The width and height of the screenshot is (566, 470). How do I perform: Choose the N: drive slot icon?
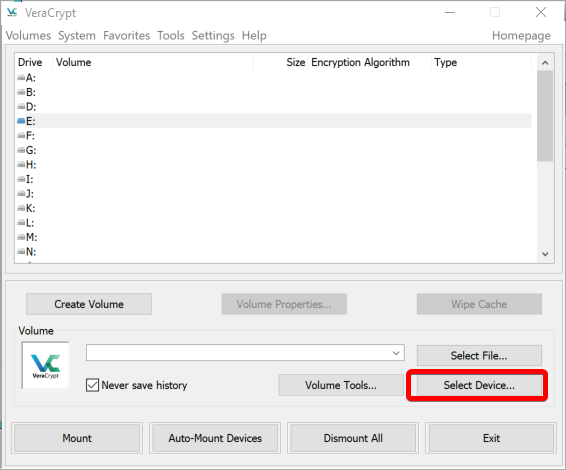coord(21,252)
